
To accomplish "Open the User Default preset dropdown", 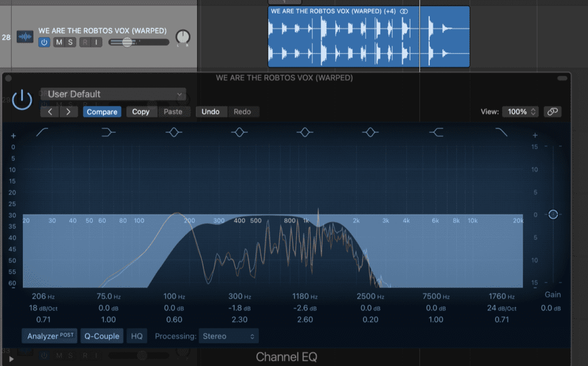I will tap(113, 94).
